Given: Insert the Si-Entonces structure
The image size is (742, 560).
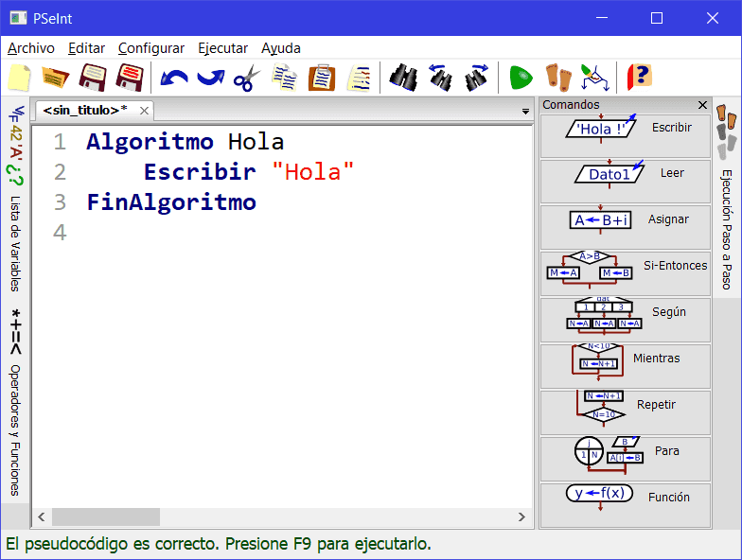Looking at the screenshot, I should click(x=626, y=274).
